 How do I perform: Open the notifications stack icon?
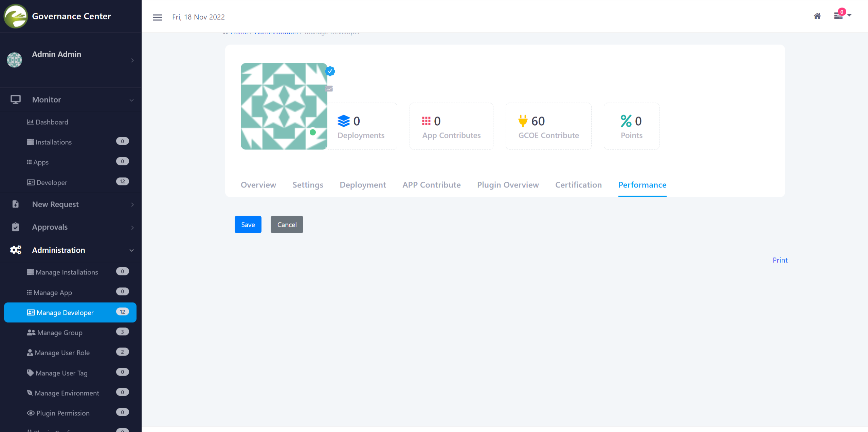click(838, 16)
